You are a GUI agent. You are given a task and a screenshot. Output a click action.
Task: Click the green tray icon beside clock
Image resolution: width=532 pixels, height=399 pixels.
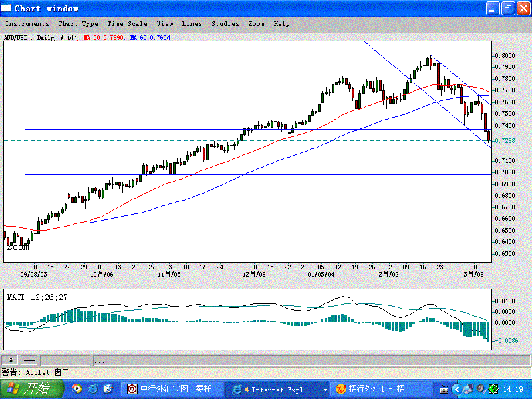(493, 389)
